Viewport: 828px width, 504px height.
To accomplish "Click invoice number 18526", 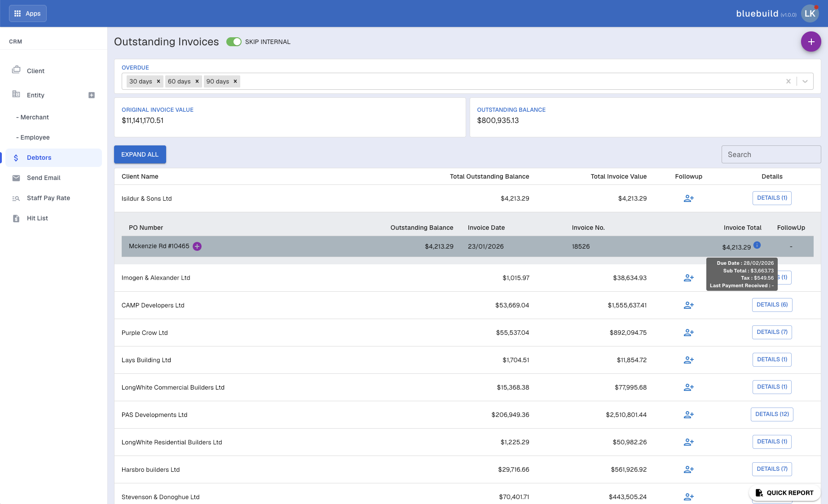I will coord(581,246).
